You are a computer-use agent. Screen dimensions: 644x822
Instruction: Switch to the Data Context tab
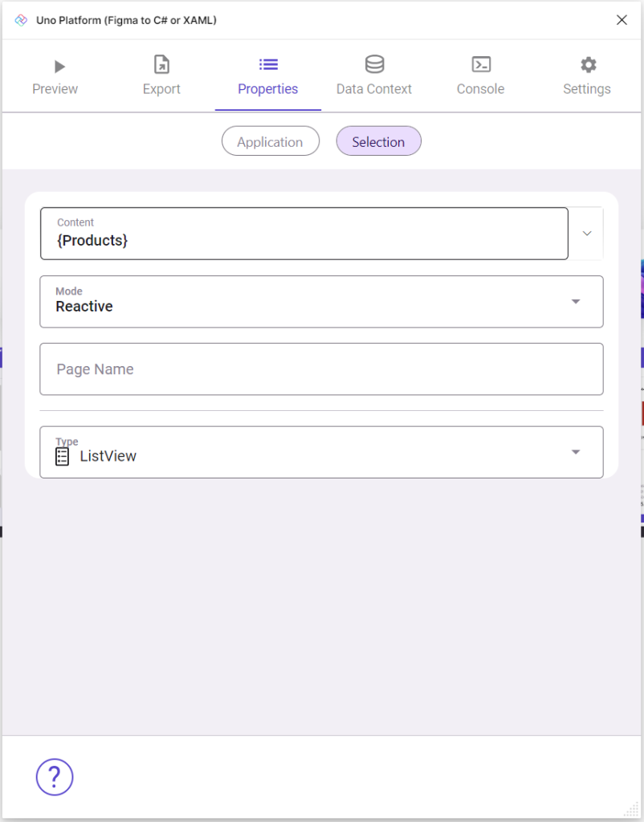tap(373, 75)
